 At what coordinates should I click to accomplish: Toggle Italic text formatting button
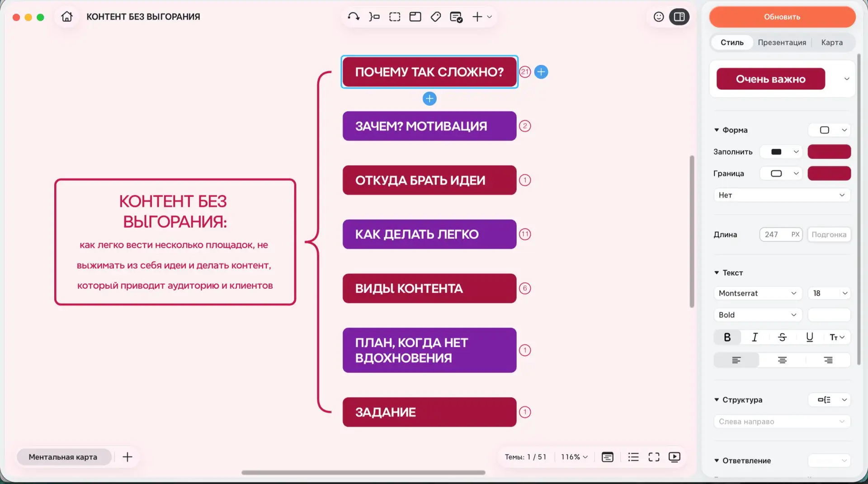pos(755,337)
